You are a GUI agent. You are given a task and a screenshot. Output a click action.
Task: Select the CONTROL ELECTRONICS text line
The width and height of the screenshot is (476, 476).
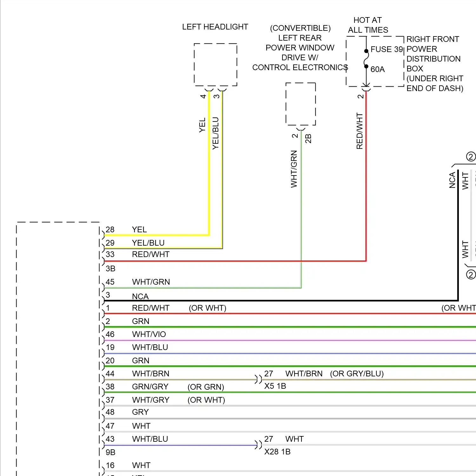(300, 68)
